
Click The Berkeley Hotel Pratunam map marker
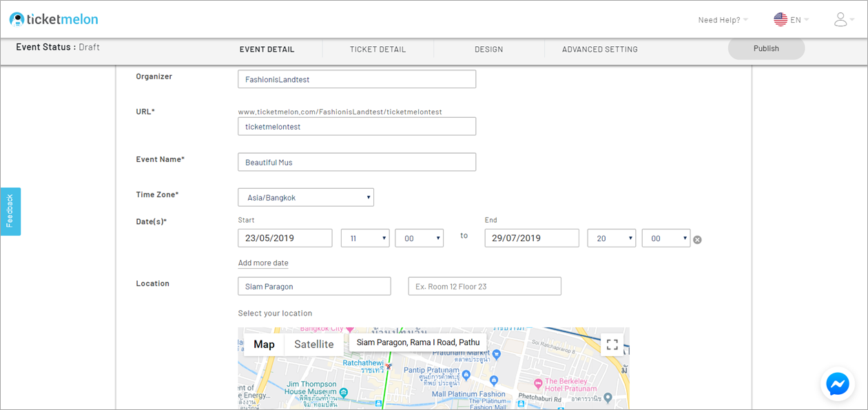pos(537,382)
